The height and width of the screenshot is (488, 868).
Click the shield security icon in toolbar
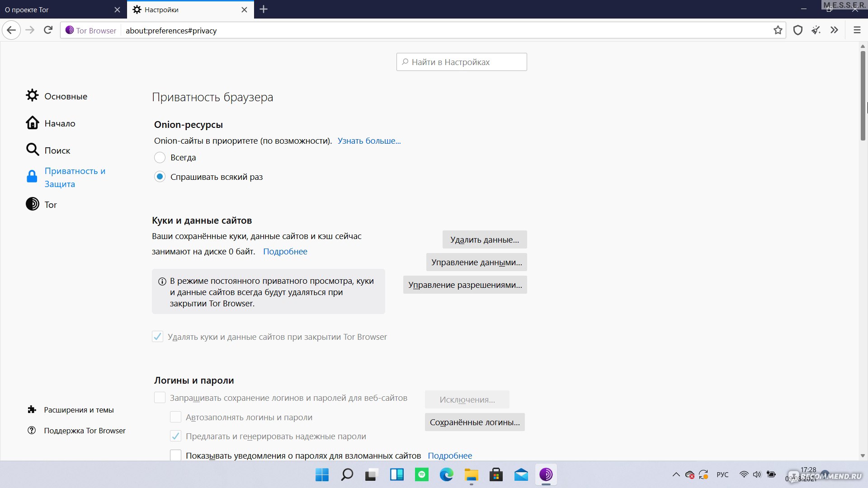(x=797, y=30)
